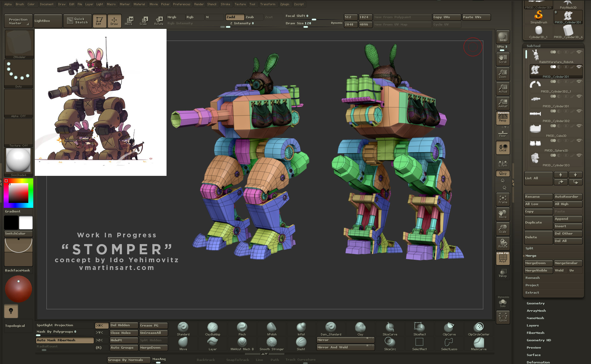Open the Brush menu

click(20, 4)
